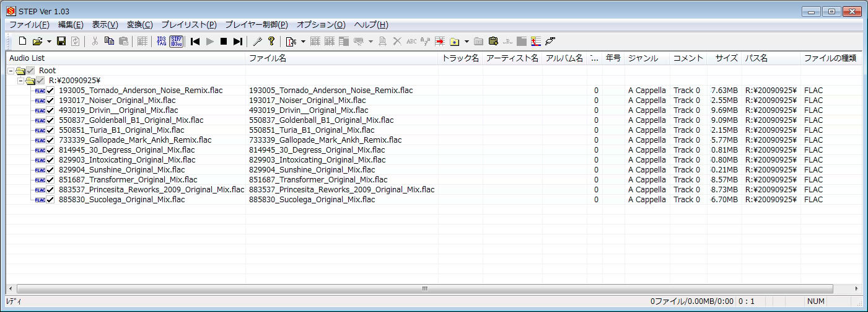
Task: Click the horizontal scrollbar thumb
Action: pos(424,288)
